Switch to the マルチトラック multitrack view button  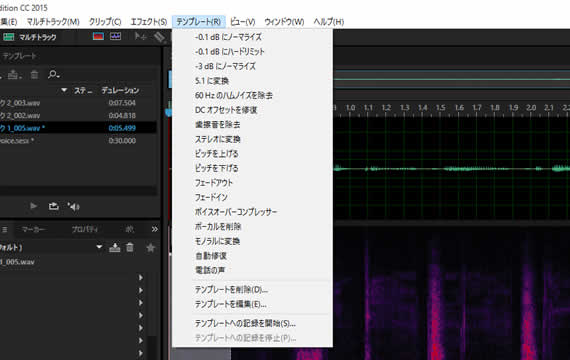click(30, 37)
